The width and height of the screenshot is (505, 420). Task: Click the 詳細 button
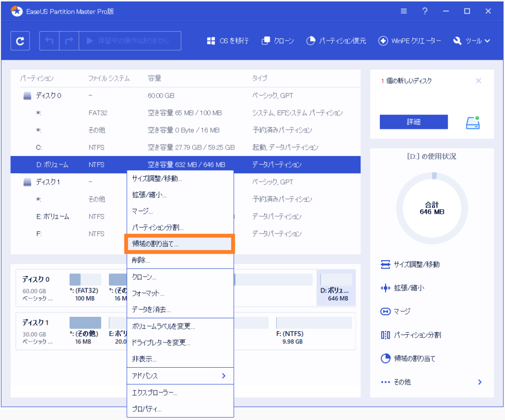pos(414,122)
